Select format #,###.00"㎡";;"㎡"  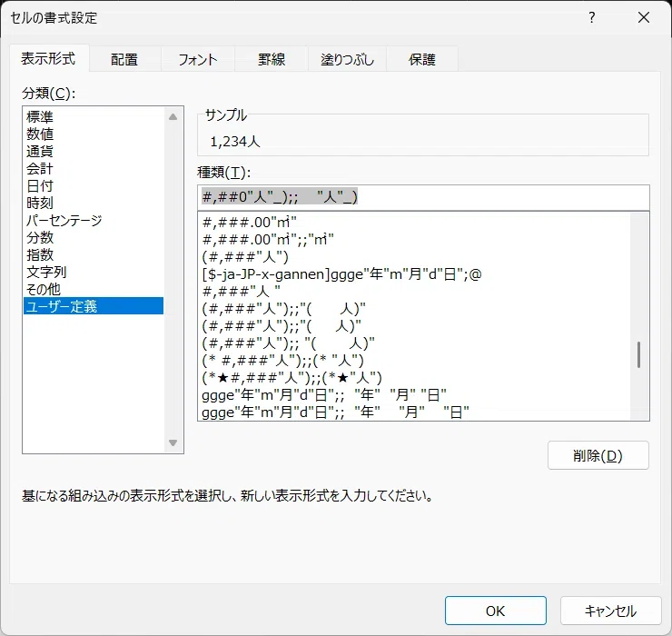(x=415, y=239)
